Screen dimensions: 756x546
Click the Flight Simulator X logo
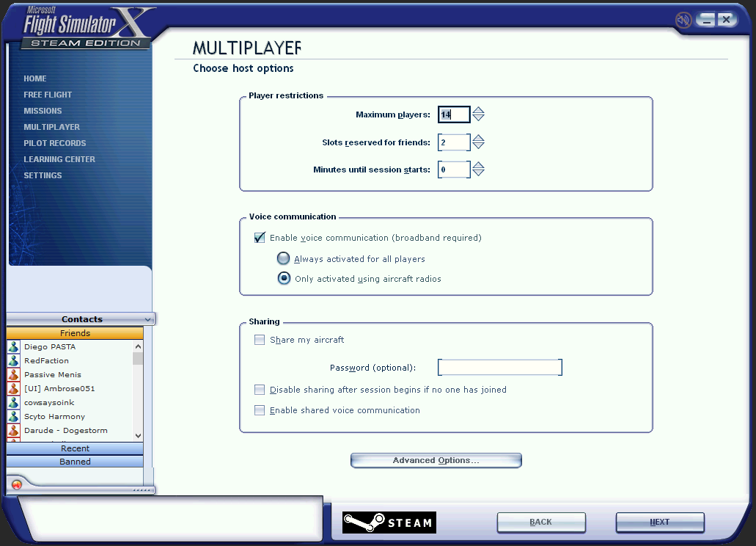click(87, 28)
